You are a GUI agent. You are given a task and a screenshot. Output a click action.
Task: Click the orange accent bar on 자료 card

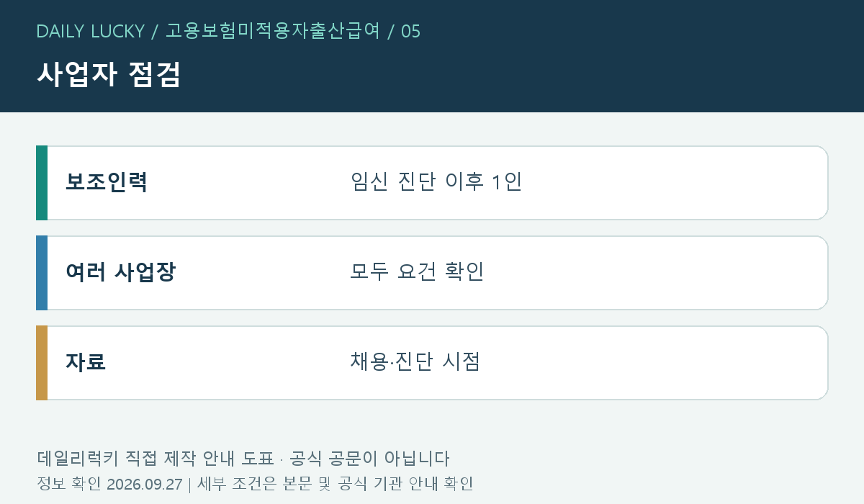tap(42, 363)
